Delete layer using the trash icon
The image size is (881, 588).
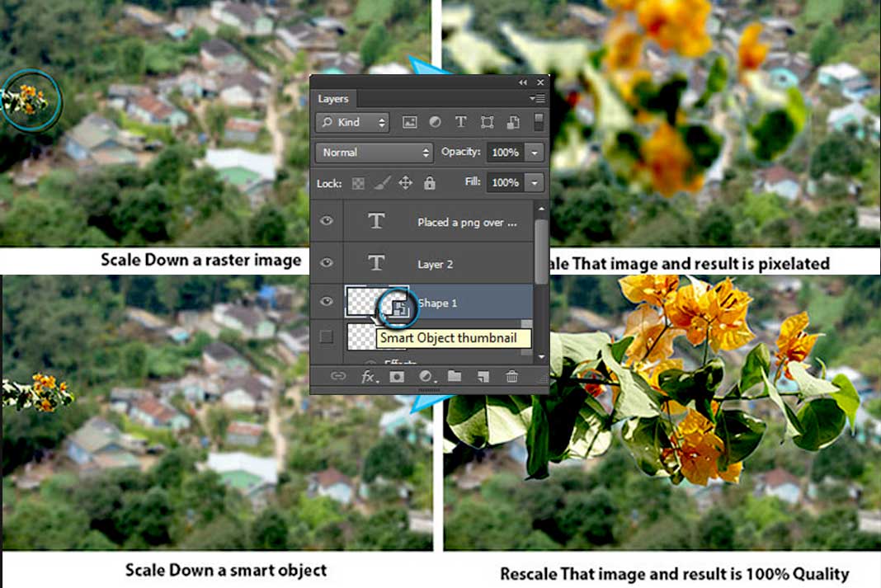[x=512, y=376]
